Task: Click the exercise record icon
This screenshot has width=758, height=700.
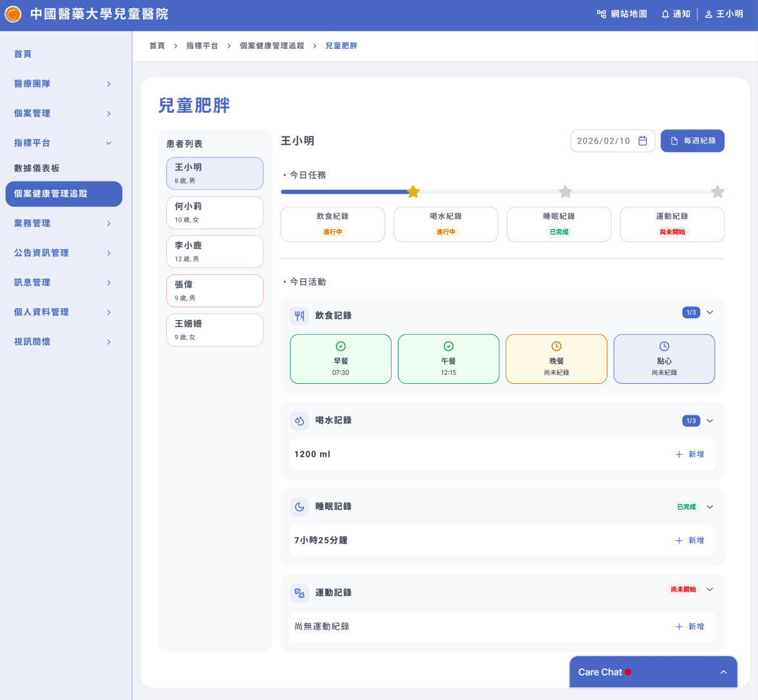Action: 299,592
